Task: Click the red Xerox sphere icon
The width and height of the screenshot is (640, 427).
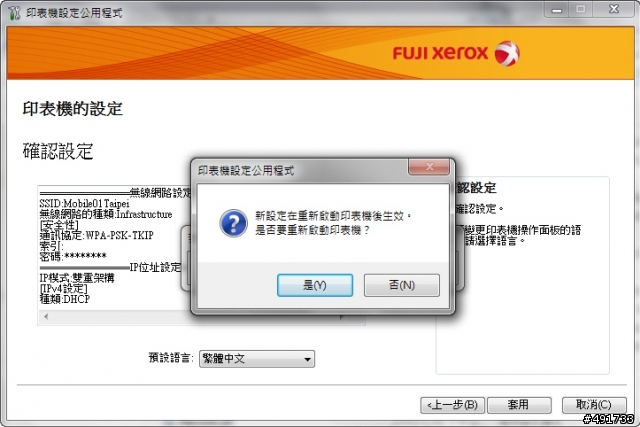Action: [x=507, y=53]
